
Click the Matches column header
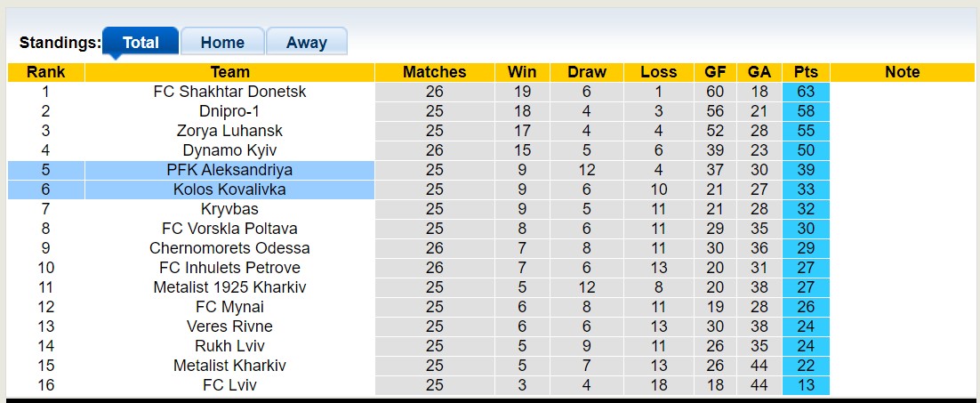(x=434, y=72)
